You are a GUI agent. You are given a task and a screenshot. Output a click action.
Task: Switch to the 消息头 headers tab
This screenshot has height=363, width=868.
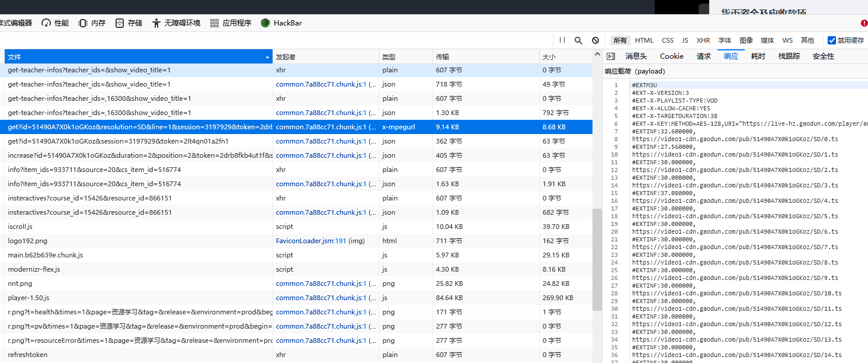636,56
